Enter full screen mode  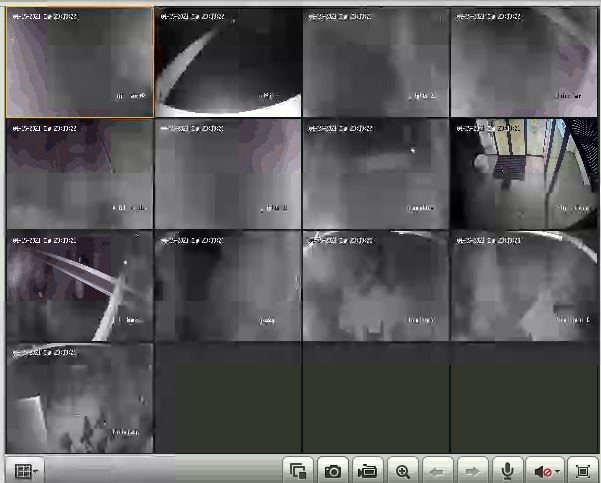pos(582,471)
